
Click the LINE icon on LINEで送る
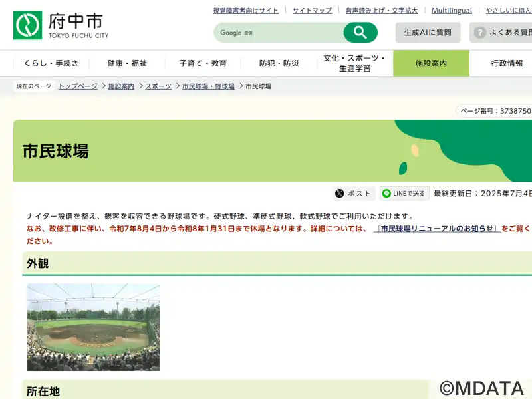pyautogui.click(x=386, y=194)
